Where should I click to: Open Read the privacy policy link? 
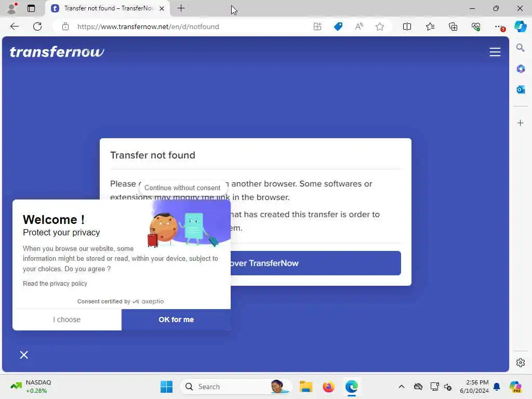pyautogui.click(x=55, y=284)
